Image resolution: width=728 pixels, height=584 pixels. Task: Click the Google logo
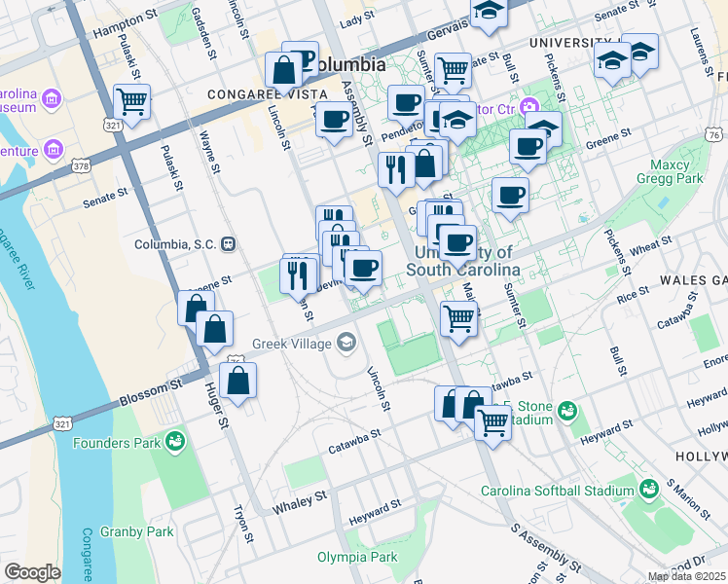pyautogui.click(x=32, y=572)
